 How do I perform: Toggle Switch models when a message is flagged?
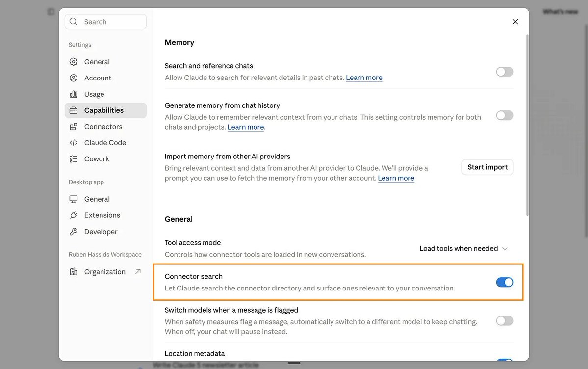504,320
